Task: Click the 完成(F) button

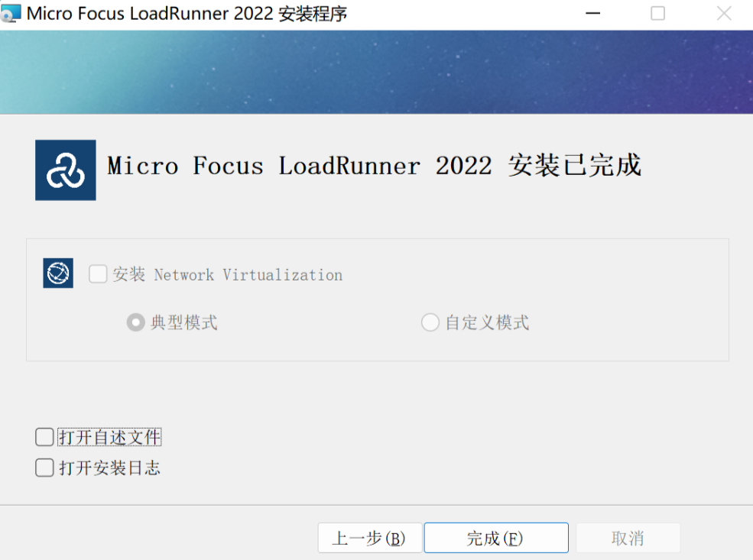Action: click(x=495, y=537)
